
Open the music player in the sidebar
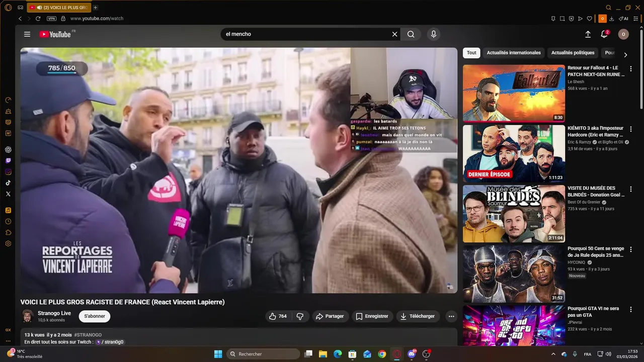coord(8,210)
